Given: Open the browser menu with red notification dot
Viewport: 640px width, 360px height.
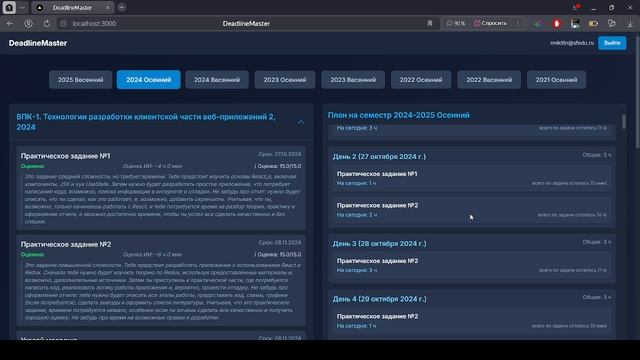Looking at the screenshot, I should pyautogui.click(x=576, y=7).
